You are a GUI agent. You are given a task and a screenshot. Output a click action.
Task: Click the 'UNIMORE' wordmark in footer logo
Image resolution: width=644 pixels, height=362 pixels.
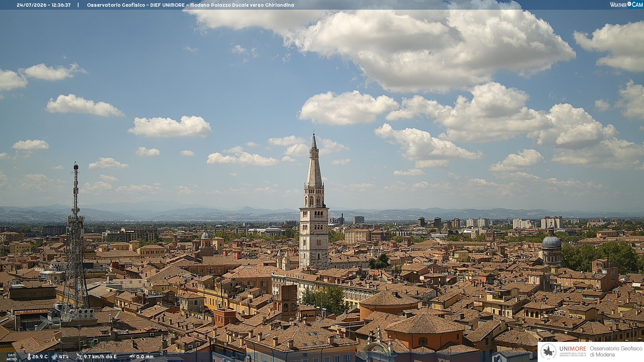coord(573,349)
